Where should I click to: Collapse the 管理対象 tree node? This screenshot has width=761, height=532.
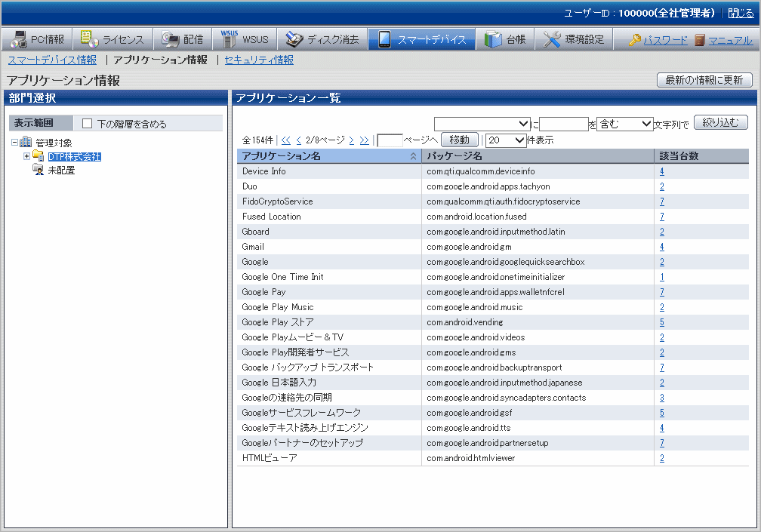(x=15, y=143)
